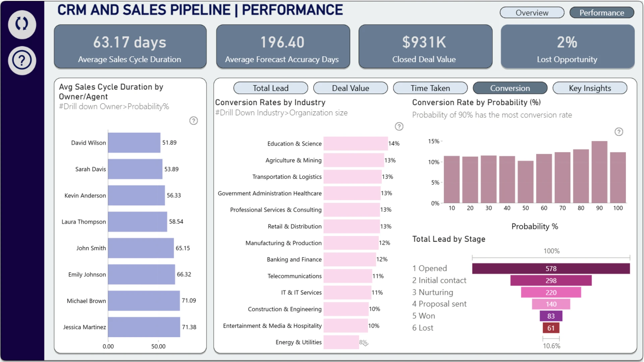Viewport: 644px width, 362px height.
Task: Select Professional Services & Consulting bar
Action: pyautogui.click(x=352, y=210)
